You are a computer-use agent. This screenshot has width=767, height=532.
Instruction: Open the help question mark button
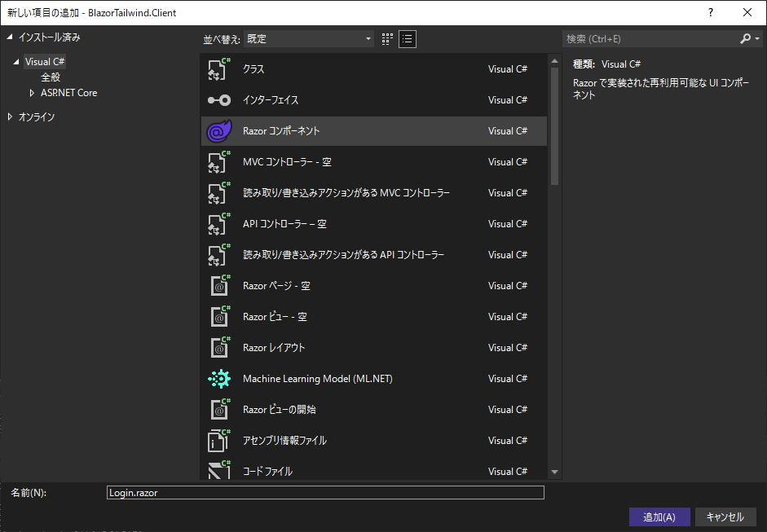pos(711,12)
